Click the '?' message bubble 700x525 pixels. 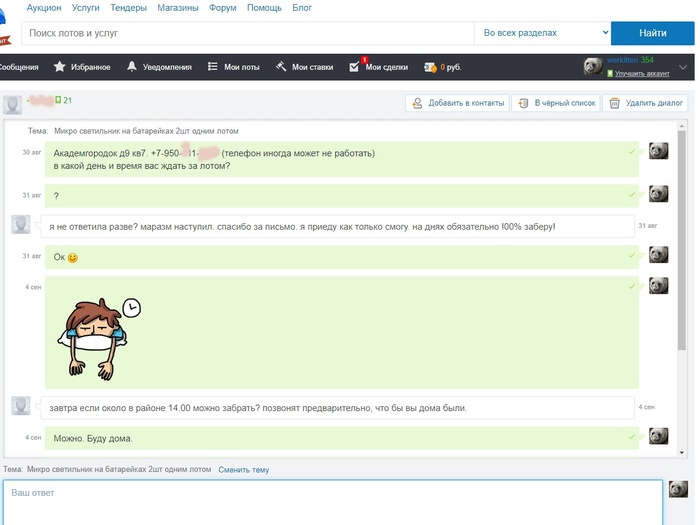tap(342, 196)
